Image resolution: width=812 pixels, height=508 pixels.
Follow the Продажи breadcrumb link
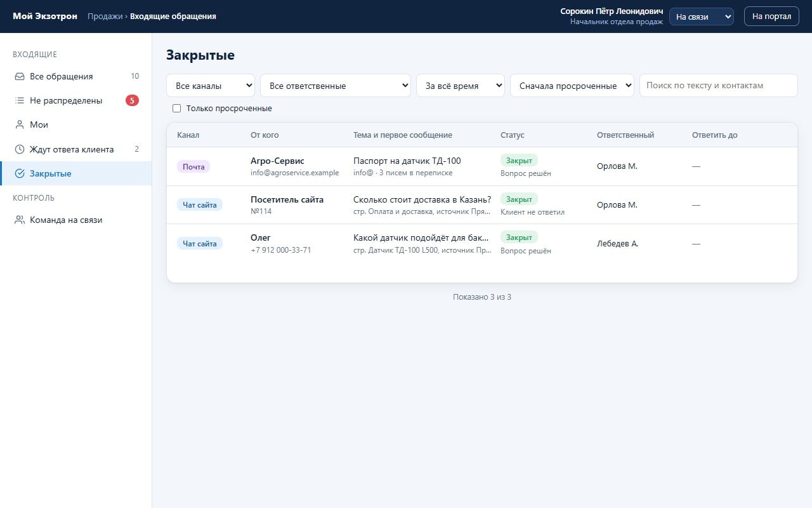tap(105, 17)
